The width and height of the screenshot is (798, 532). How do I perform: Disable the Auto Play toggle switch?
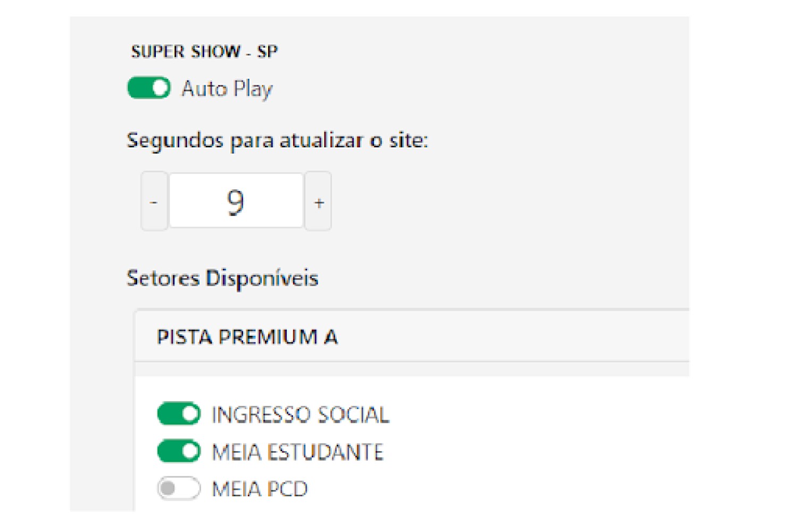149,88
